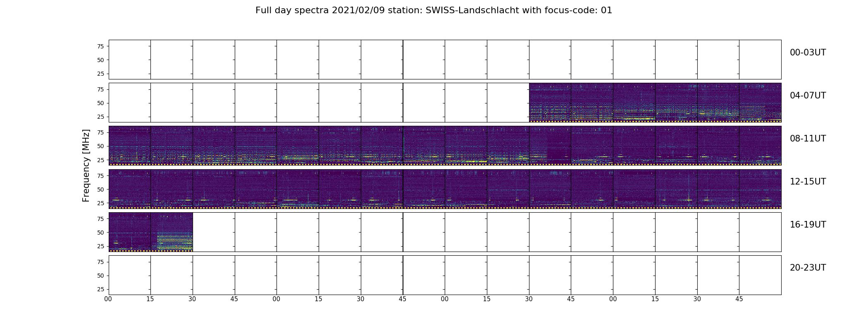Select the "16-19UT" row label
868x331 pixels.
coord(808,225)
